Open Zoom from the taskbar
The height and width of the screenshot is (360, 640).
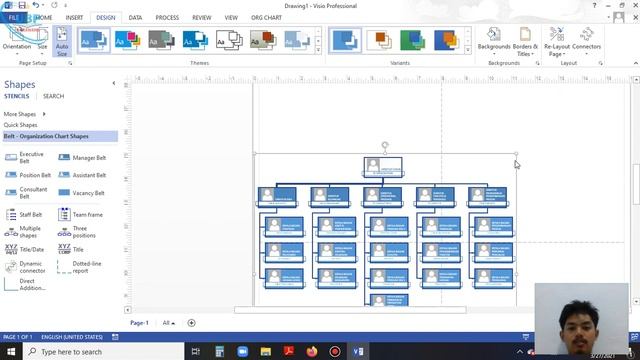[x=242, y=351]
